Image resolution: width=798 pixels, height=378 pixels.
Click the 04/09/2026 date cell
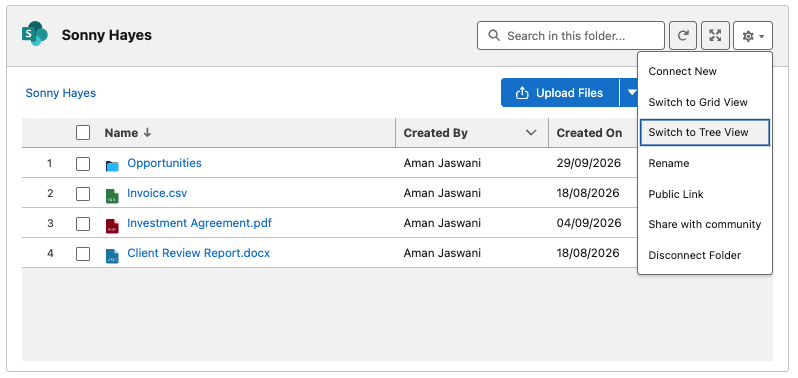588,223
